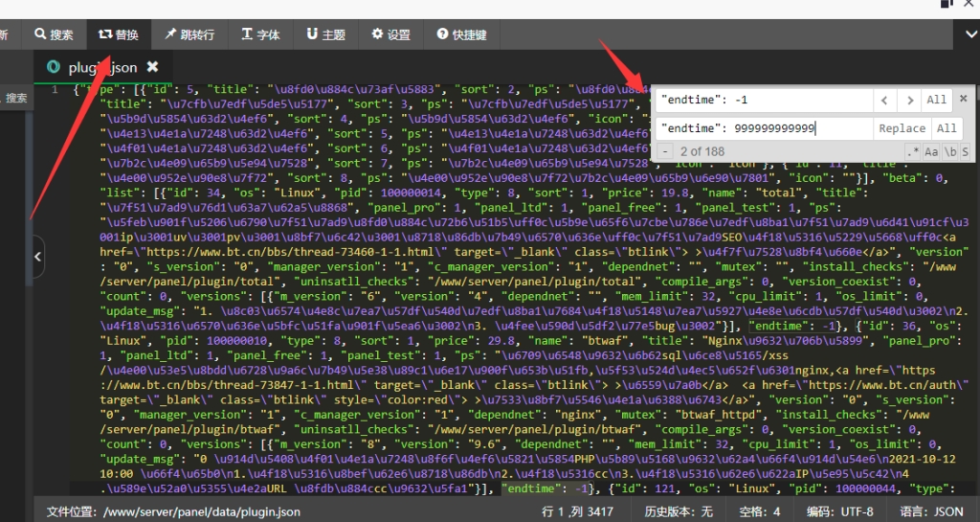Image resolution: width=980 pixels, height=522 pixels.
Task: Click first highlighted "endtime": -1 match
Action: 792,326
